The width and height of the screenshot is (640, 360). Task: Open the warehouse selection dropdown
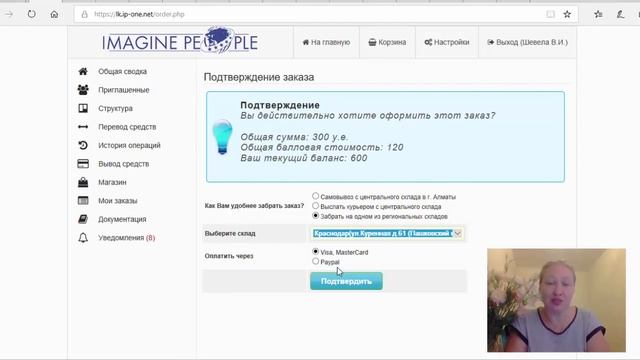387,233
